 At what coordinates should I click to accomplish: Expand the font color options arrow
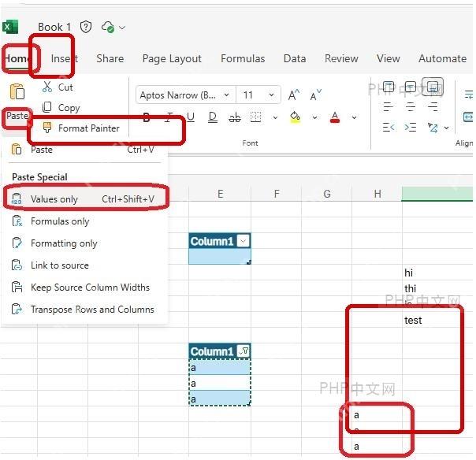354,117
